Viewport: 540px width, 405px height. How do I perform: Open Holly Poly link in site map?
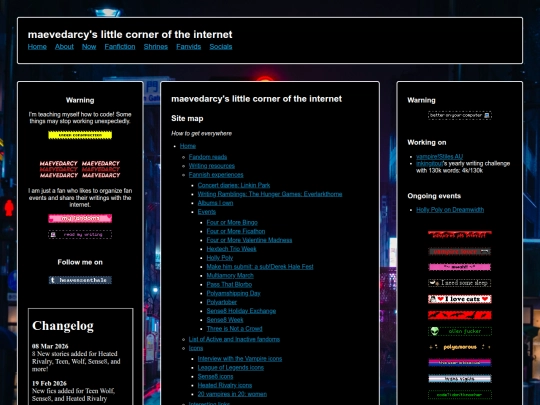220,258
